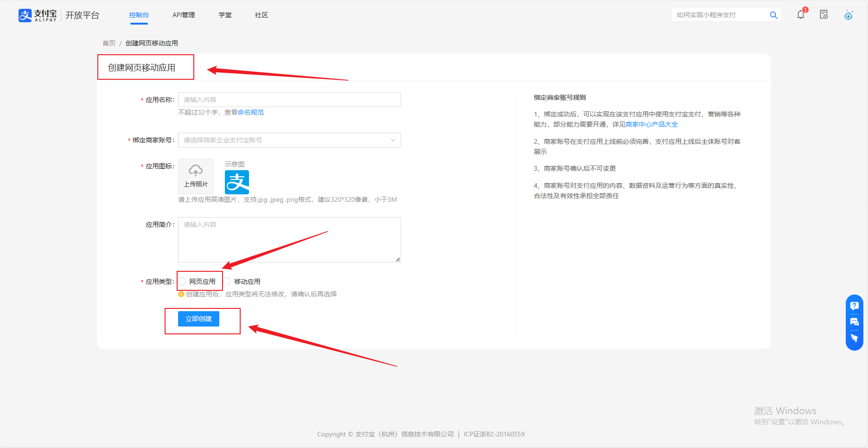
Task: Open the document checkmark icon in header
Action: click(x=824, y=15)
